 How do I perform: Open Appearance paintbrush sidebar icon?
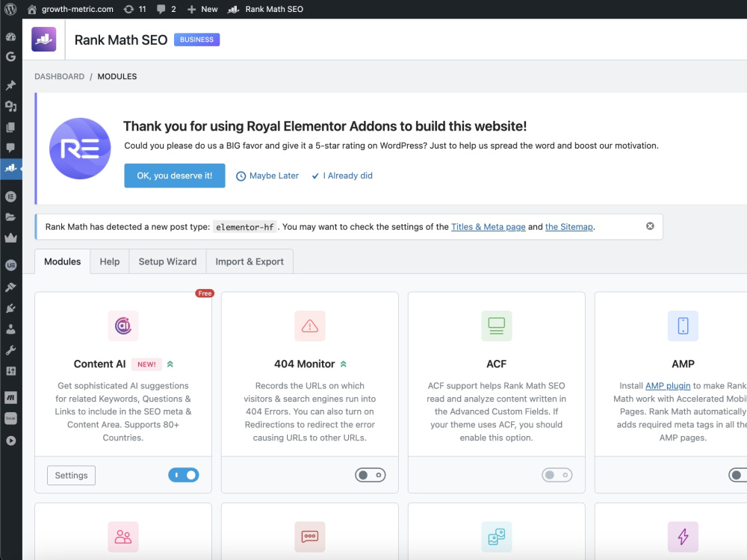coord(10,287)
